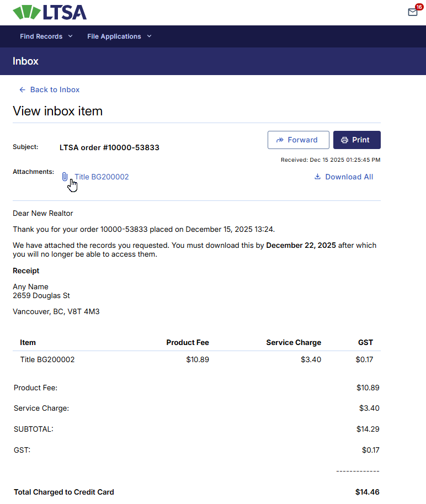Click the paperclip attachment icon
This screenshot has height=504, width=426.
click(x=65, y=177)
